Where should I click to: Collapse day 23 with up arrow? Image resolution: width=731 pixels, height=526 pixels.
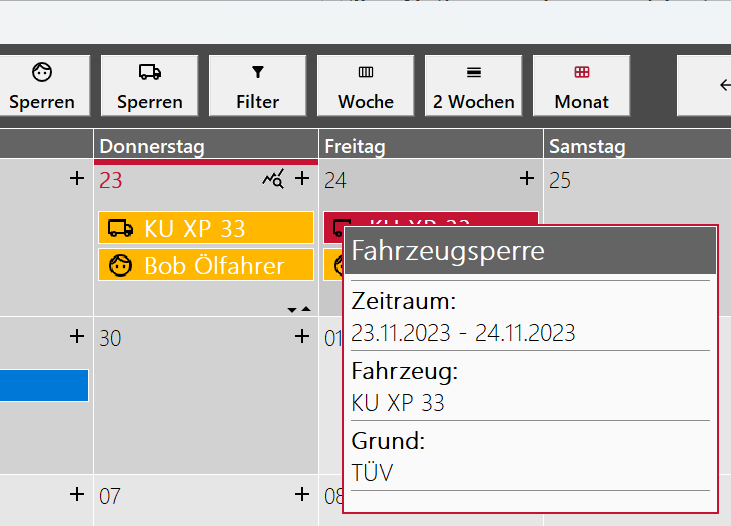(306, 309)
